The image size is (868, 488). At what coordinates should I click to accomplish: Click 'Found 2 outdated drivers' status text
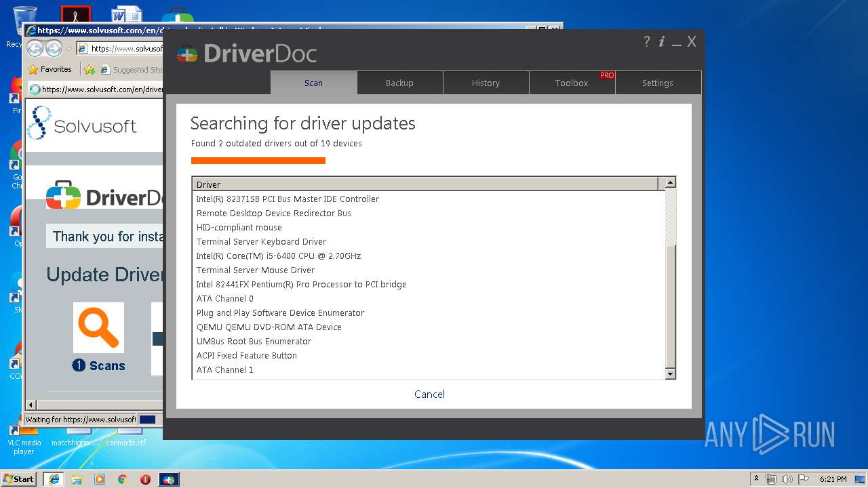click(x=277, y=143)
